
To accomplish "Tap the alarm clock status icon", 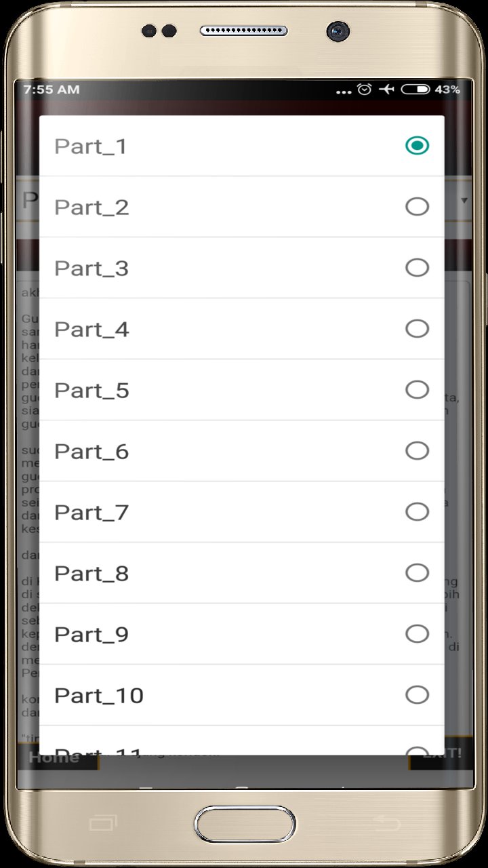I will [365, 90].
